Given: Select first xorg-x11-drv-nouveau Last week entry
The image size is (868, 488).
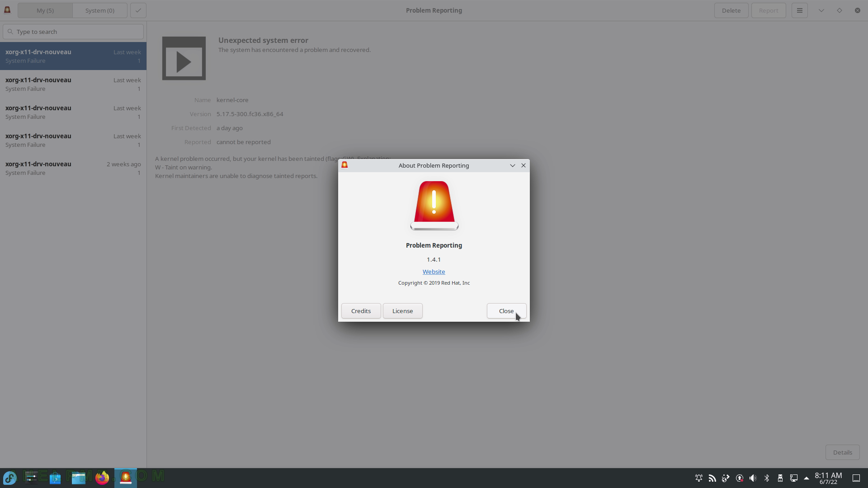Looking at the screenshot, I should click(73, 56).
